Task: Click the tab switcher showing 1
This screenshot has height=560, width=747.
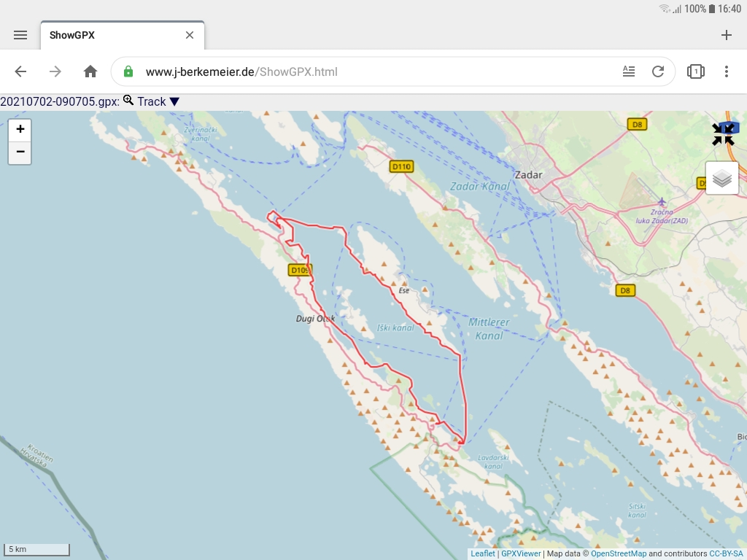Action: 694,71
